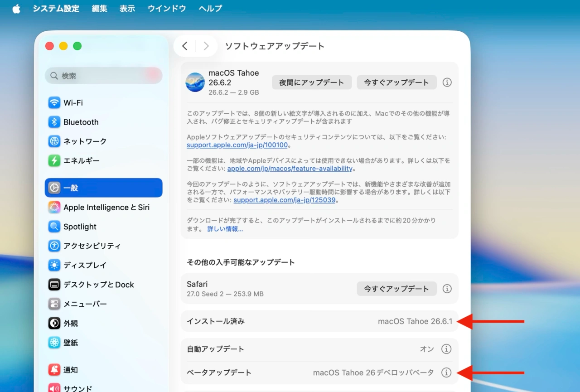Click the macOS Tahoe 26.6.1 version text
The height and width of the screenshot is (392, 580).
[415, 321]
